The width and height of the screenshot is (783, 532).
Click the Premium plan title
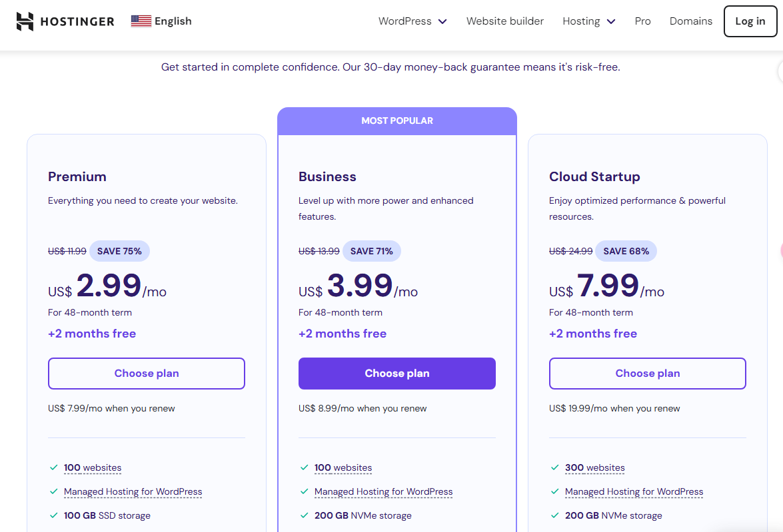coord(77,176)
